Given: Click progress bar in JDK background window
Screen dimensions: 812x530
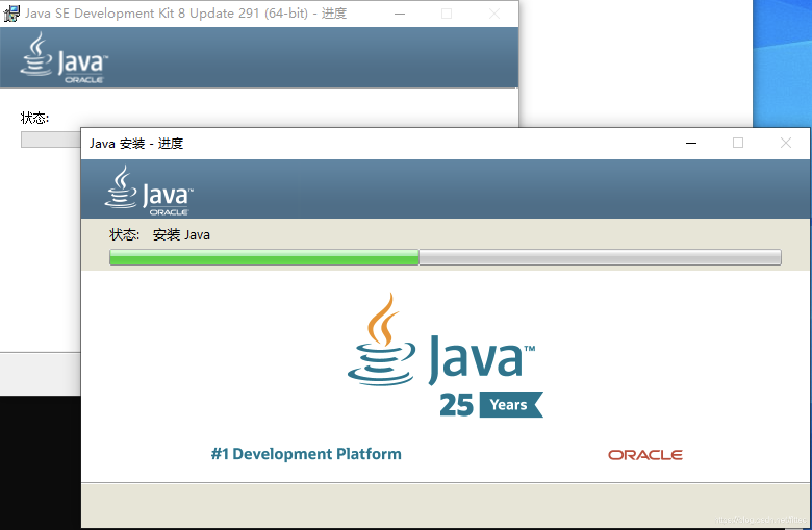Looking at the screenshot, I should click(x=51, y=140).
